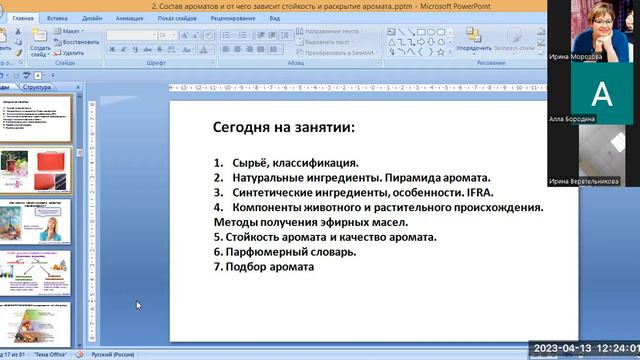Viewport: 640px width, 360px height.
Task: Align text right
Action: point(249,50)
